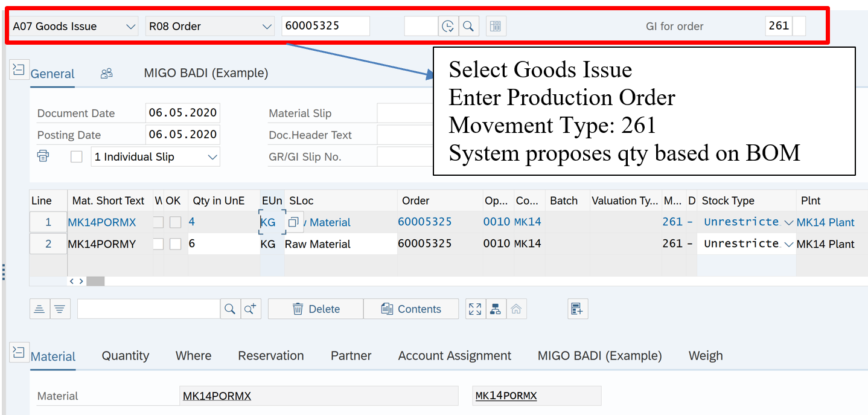Check the OK box for line 1

click(175, 222)
